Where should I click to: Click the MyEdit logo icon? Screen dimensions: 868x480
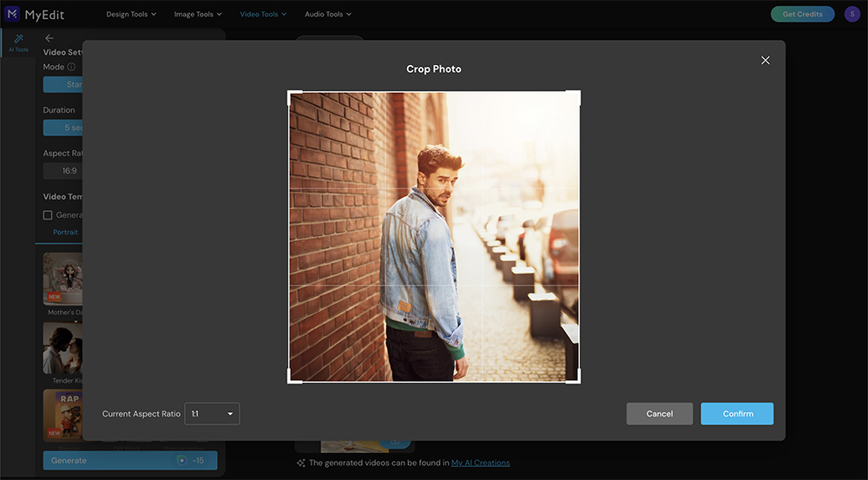pyautogui.click(x=11, y=14)
